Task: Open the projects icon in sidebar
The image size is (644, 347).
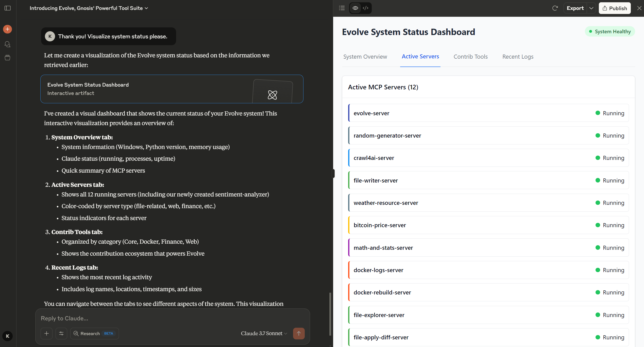Action: pyautogui.click(x=8, y=58)
